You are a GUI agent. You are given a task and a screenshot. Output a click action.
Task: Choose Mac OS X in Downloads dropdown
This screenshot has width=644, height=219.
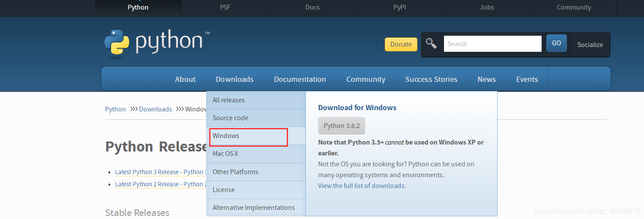pos(256,154)
